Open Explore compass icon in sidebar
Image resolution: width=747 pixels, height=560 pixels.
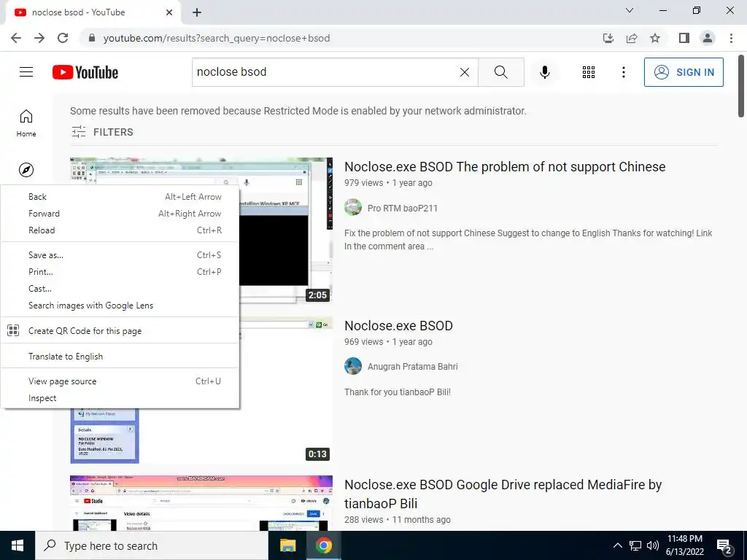(26, 170)
